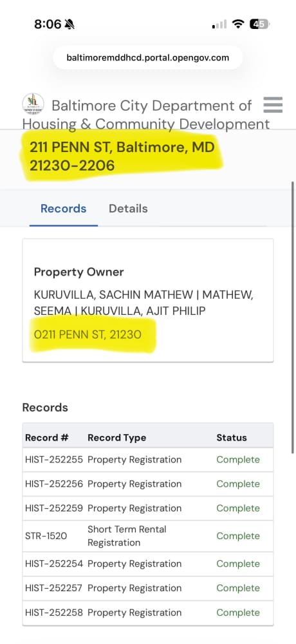Switch to the Details tab

tap(128, 209)
